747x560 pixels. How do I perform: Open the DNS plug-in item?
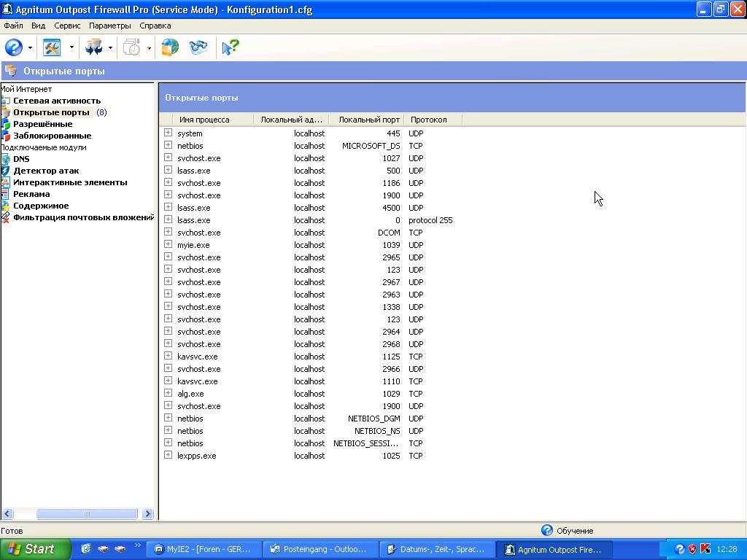click(x=21, y=159)
